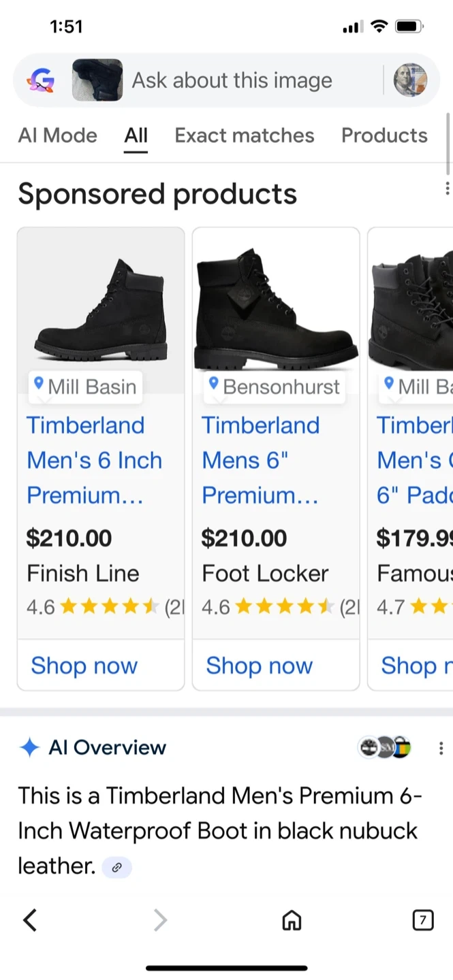453x980 pixels.
Task: Go to browser home page icon
Action: 292,921
